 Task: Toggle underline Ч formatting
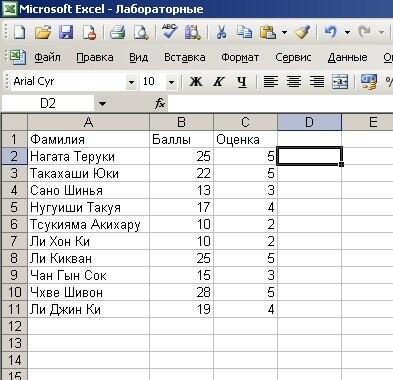(242, 81)
